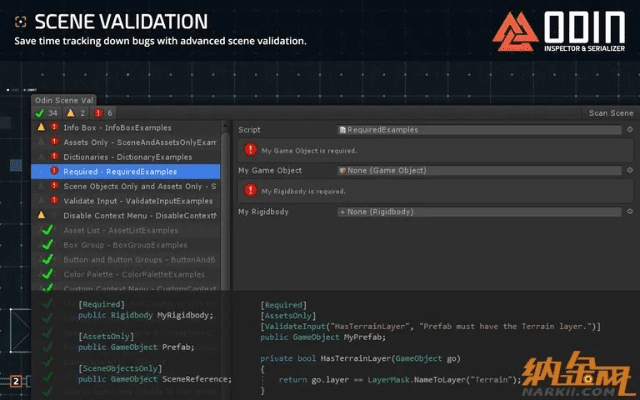Click the Scan Scene button
The image size is (640, 400).
[x=610, y=113]
